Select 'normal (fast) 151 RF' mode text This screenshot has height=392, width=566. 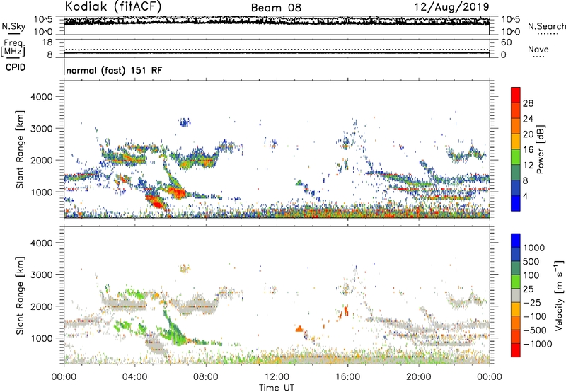point(114,70)
